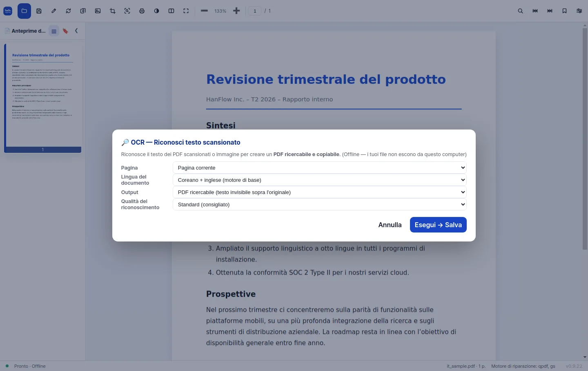
Task: Click the Pronto · Offline status text
Action: 30,366
